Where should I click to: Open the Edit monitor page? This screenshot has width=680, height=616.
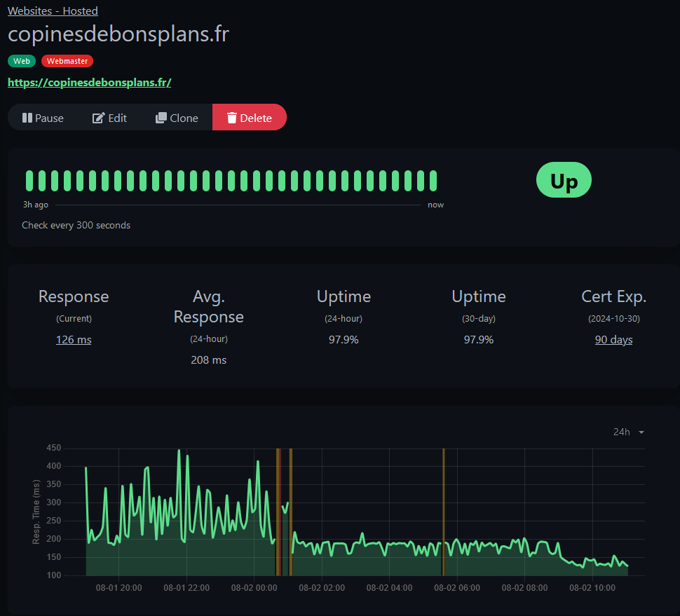(x=109, y=118)
